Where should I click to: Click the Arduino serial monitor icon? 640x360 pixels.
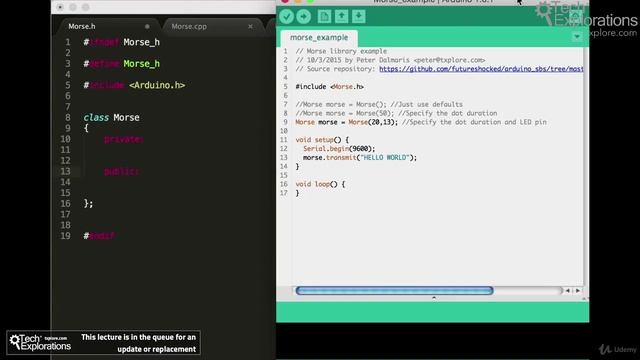[x=576, y=16]
